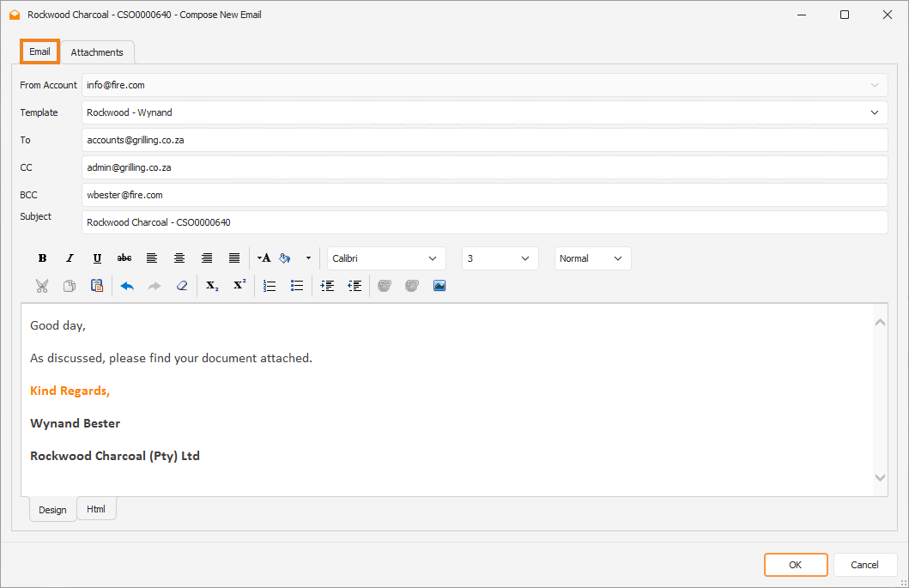Maximize the Compose New Email window

tap(845, 15)
